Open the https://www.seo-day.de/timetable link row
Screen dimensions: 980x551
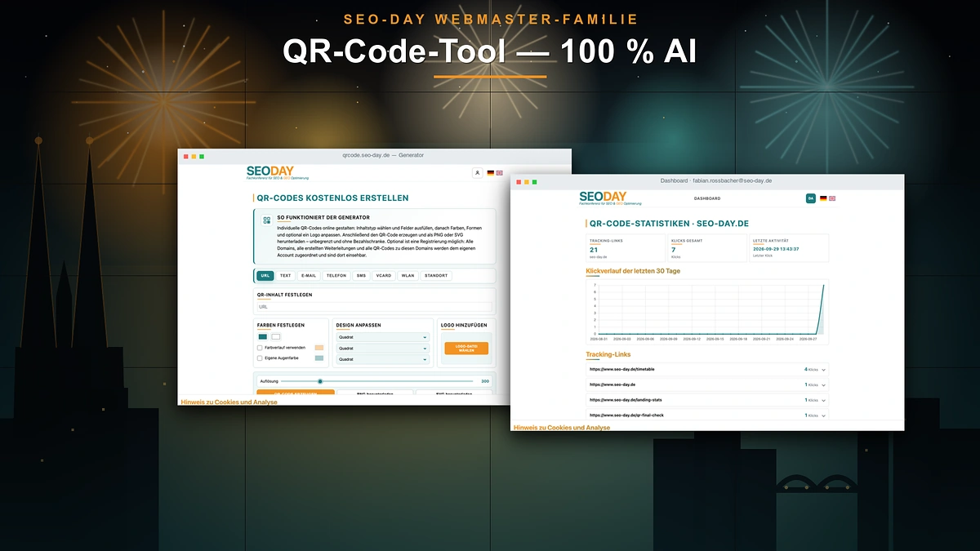tap(707, 370)
